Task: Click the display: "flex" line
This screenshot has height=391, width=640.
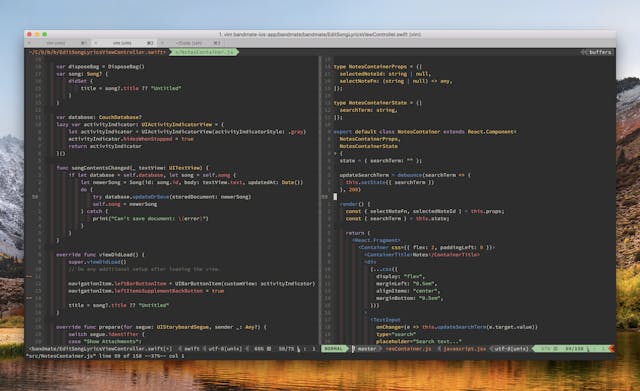Action: coord(401,276)
